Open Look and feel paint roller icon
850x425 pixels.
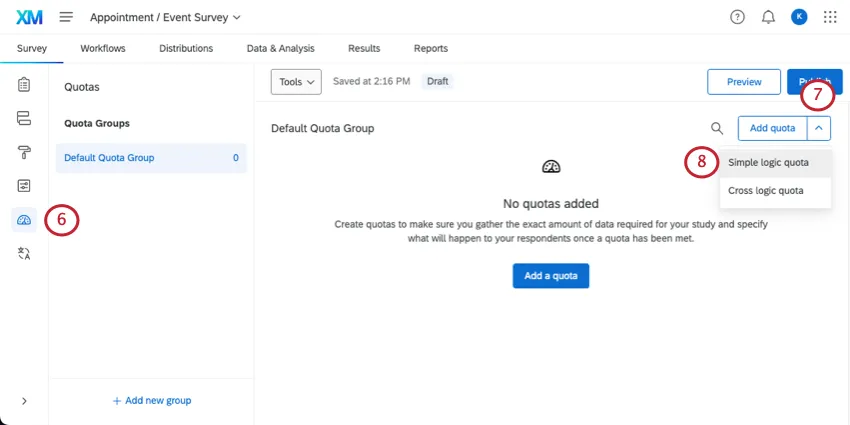point(24,152)
